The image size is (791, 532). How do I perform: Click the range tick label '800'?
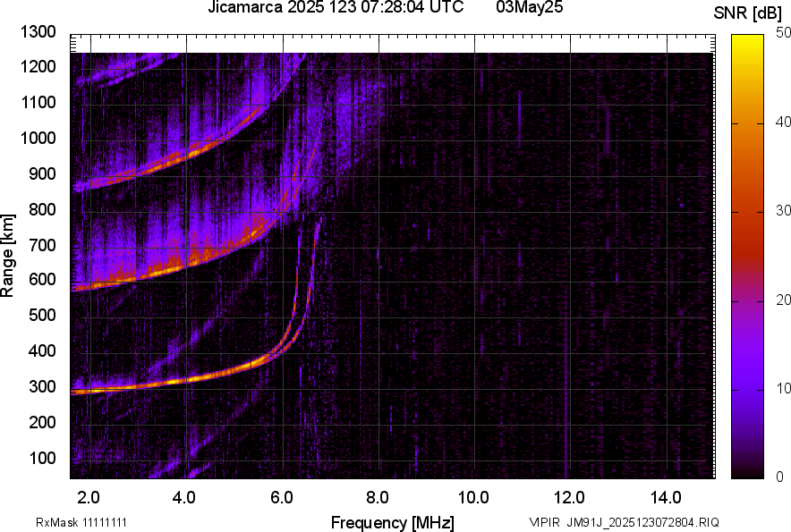42,208
